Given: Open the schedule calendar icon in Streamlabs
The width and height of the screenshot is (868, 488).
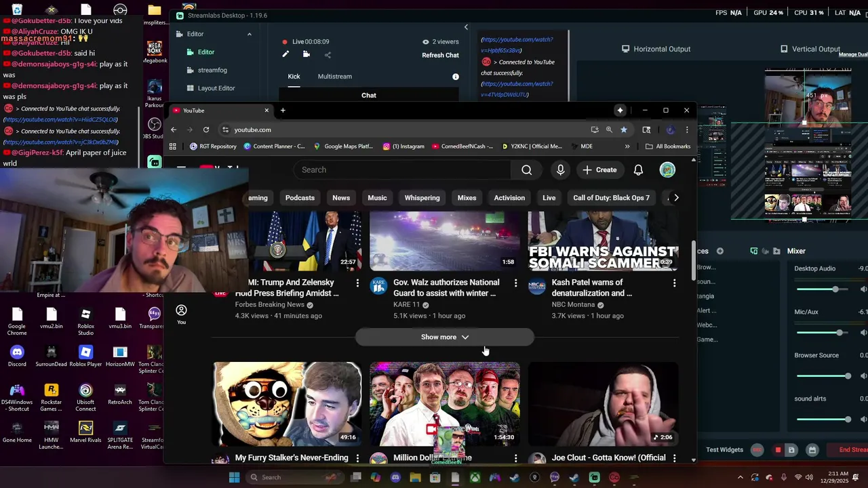Looking at the screenshot, I should click(x=812, y=450).
